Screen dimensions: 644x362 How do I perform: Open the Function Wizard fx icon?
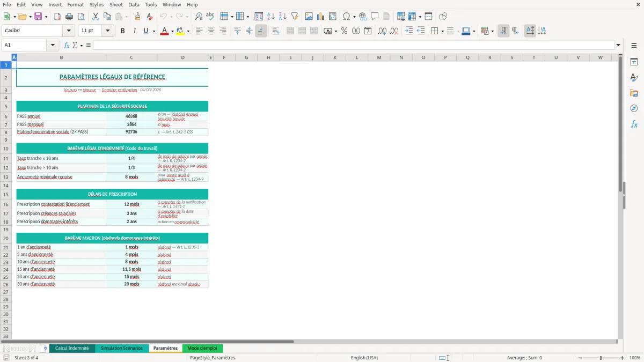tap(67, 46)
